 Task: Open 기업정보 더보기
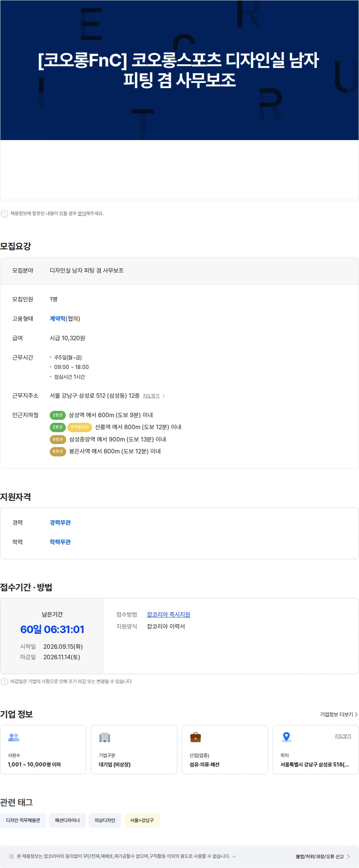click(339, 714)
